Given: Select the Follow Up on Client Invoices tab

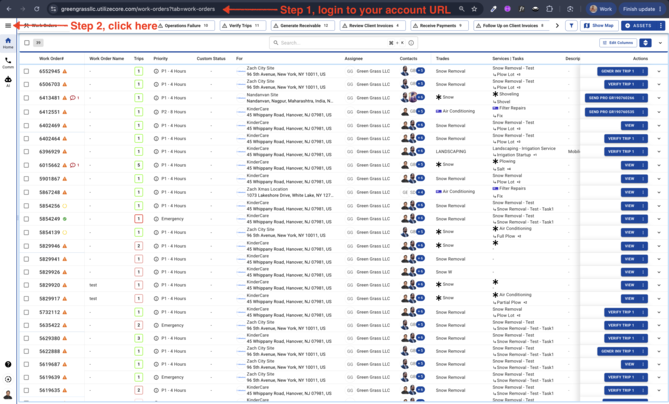Looking at the screenshot, I should [x=512, y=26].
